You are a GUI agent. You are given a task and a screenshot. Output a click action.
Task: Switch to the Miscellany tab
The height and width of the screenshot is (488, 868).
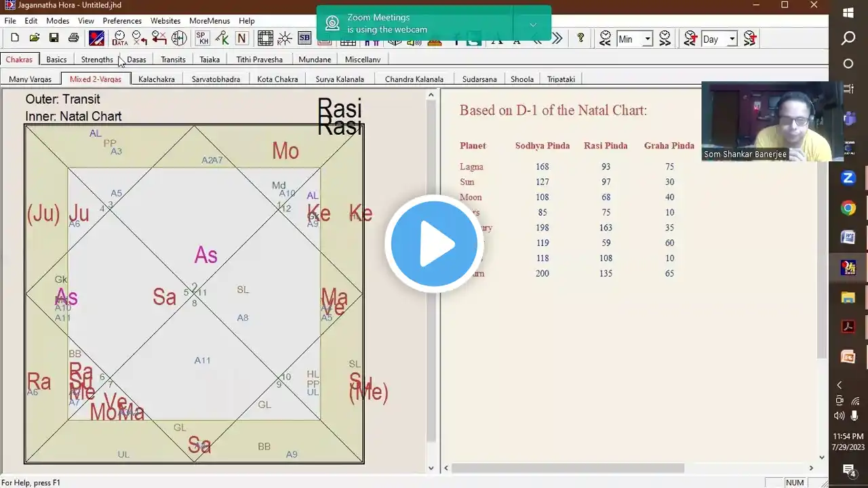tap(363, 60)
